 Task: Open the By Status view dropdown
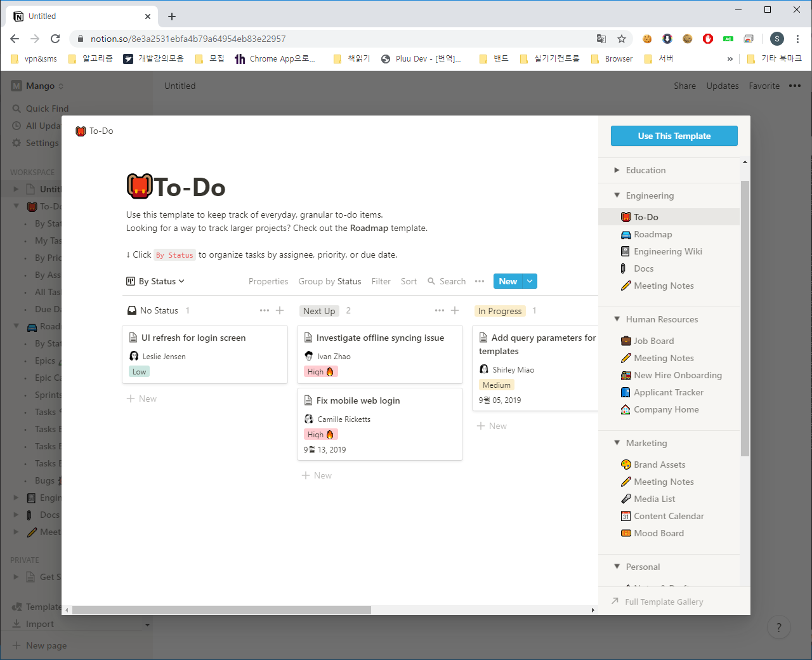(x=155, y=281)
